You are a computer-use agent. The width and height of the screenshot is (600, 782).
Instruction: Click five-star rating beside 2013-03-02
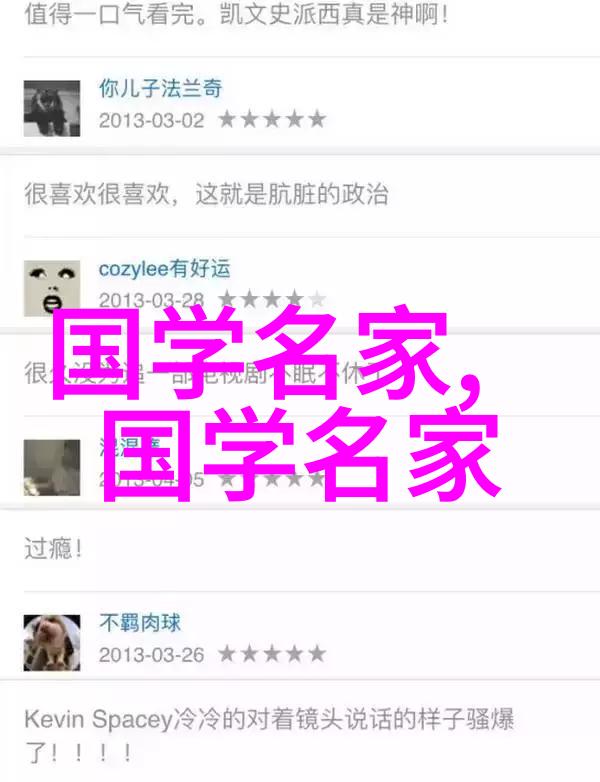(x=272, y=119)
